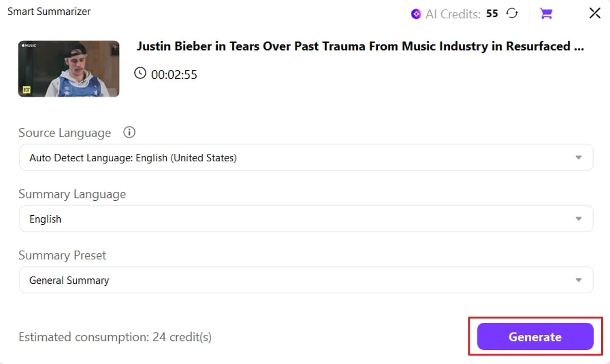Viewport: 610px width, 364px height.
Task: Close the Smart Summarizer dialog
Action: point(595,13)
